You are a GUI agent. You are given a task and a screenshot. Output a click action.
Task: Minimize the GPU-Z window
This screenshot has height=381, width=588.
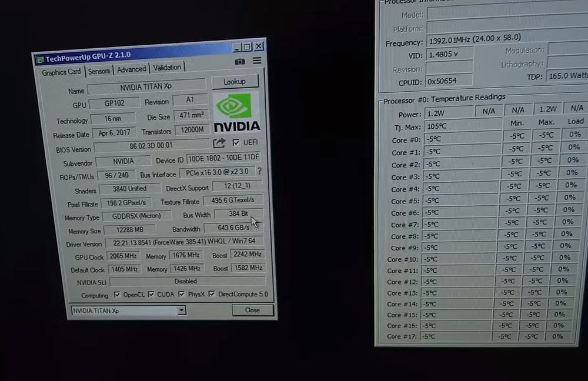coord(236,48)
